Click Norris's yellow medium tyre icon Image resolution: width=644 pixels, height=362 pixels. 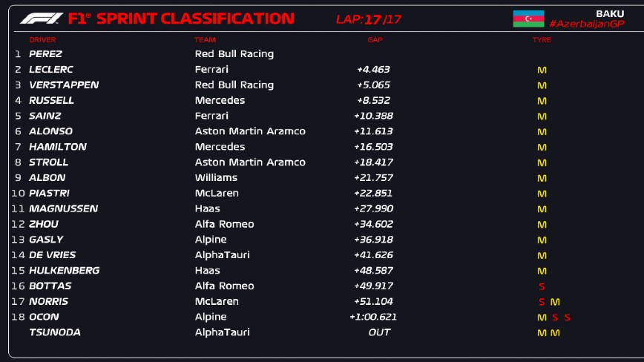point(555,302)
